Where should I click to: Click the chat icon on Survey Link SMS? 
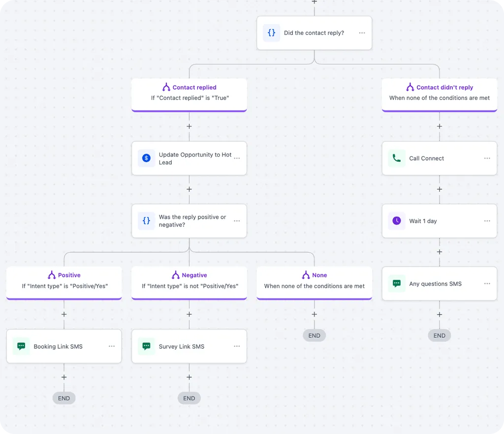pyautogui.click(x=146, y=346)
